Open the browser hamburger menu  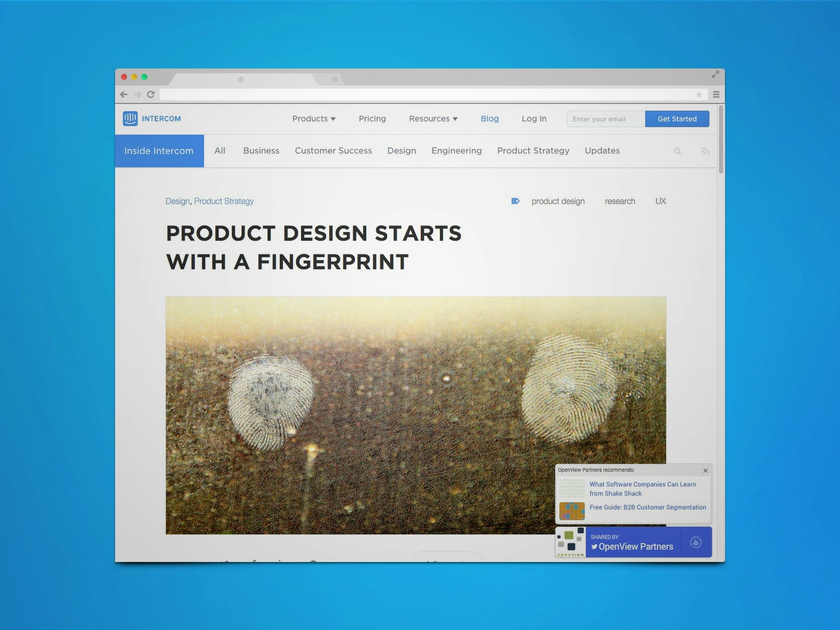[716, 94]
